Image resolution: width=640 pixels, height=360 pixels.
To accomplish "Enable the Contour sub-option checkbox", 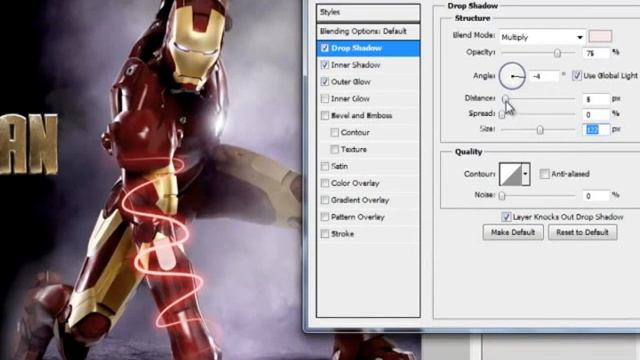I will click(335, 133).
